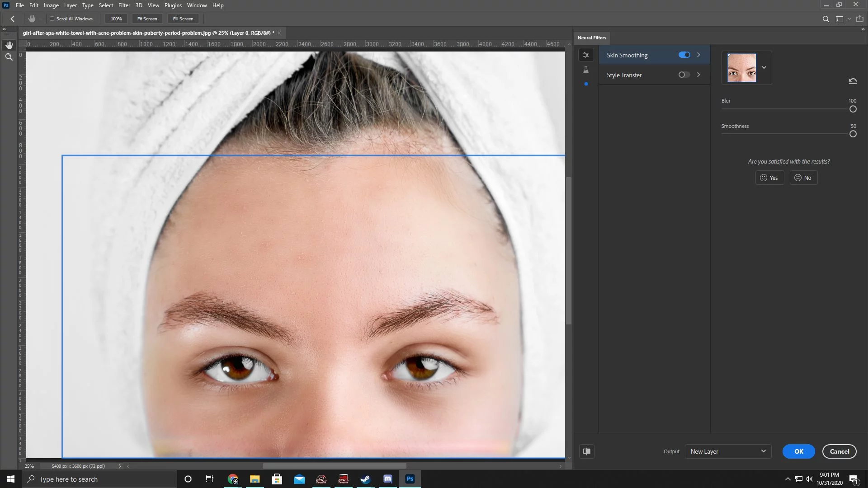Click the reset parameters arrow icon
The height and width of the screenshot is (488, 868).
point(853,81)
